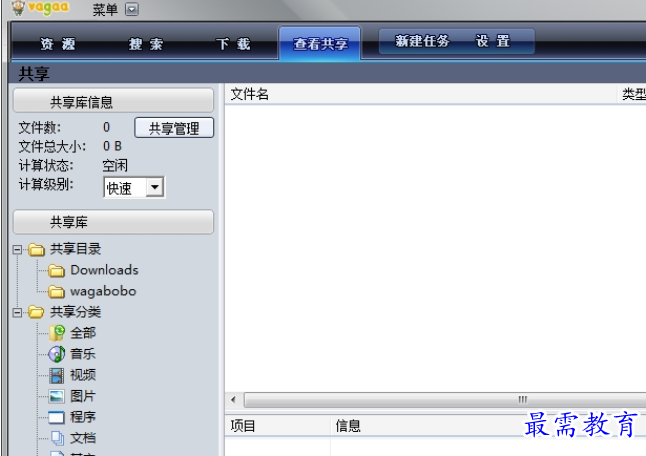Click the 文件数 value 0
Screen dimensions: 646x456
click(106, 127)
